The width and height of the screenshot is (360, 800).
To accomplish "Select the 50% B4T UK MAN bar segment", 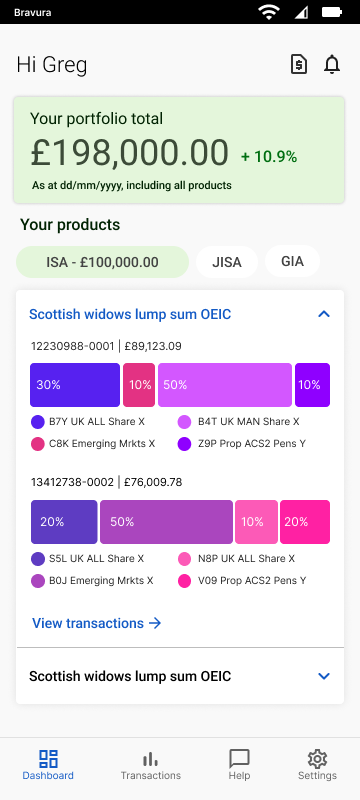I will (225, 385).
